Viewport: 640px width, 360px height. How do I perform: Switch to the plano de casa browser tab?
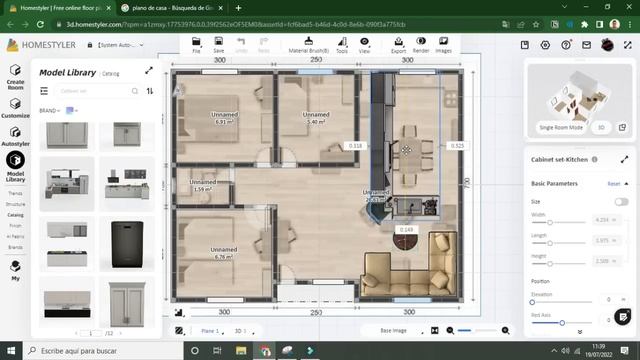click(173, 8)
